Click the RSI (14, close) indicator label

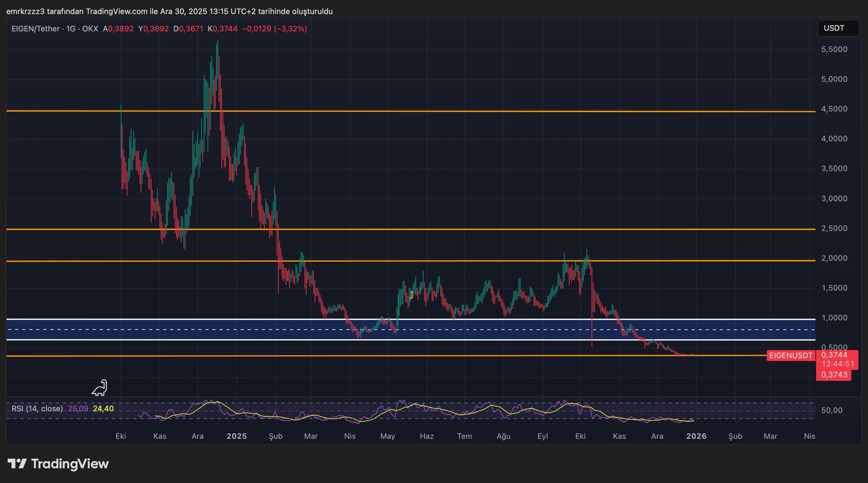37,409
